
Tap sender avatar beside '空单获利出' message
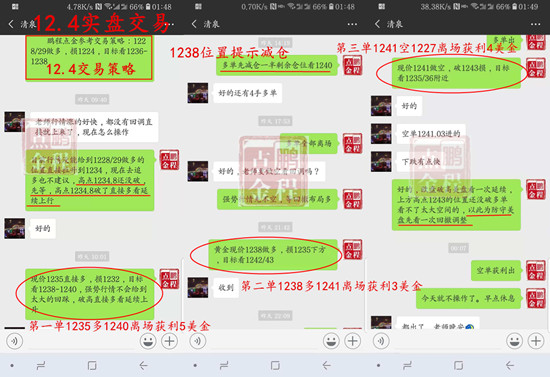(536, 270)
